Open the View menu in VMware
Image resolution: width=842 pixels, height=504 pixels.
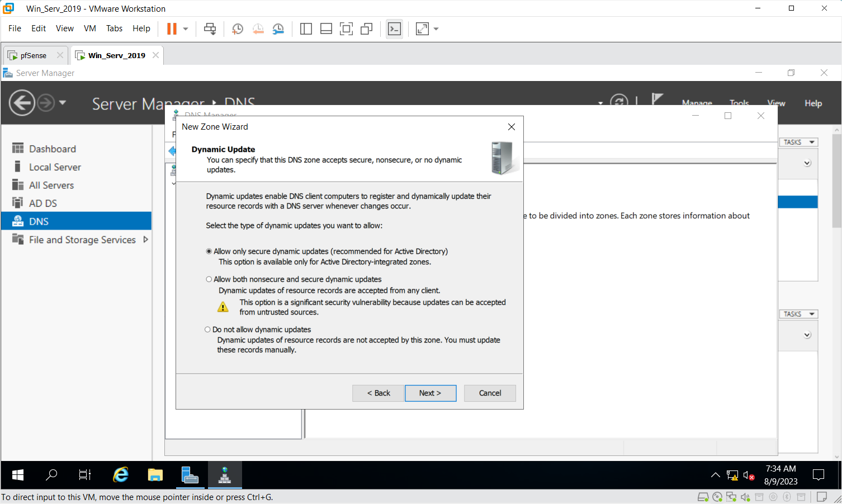click(65, 28)
